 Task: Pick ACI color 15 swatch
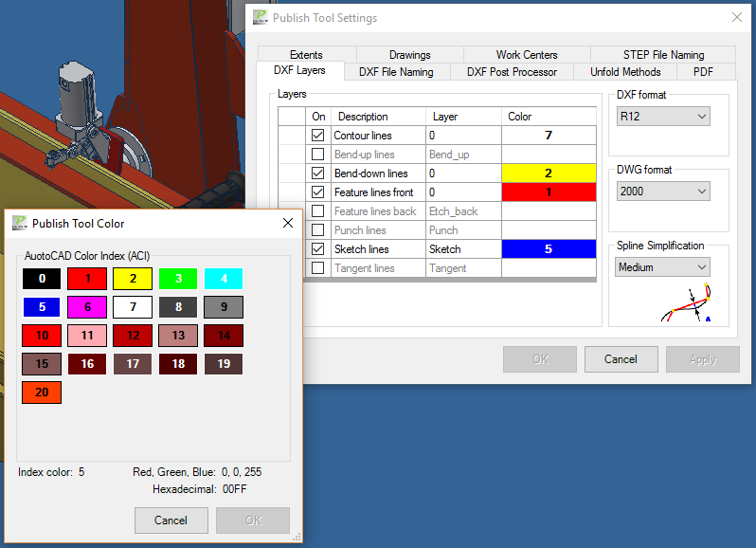tap(42, 364)
